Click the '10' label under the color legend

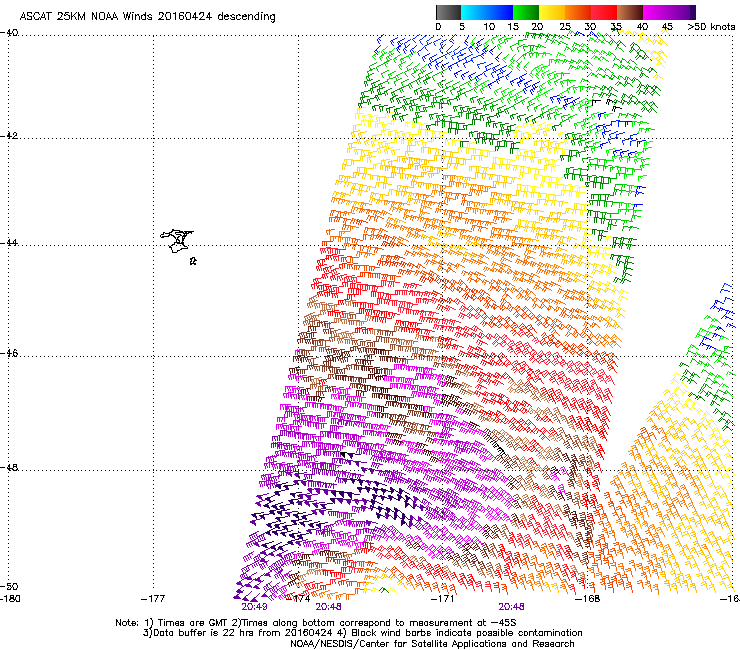coord(489,27)
